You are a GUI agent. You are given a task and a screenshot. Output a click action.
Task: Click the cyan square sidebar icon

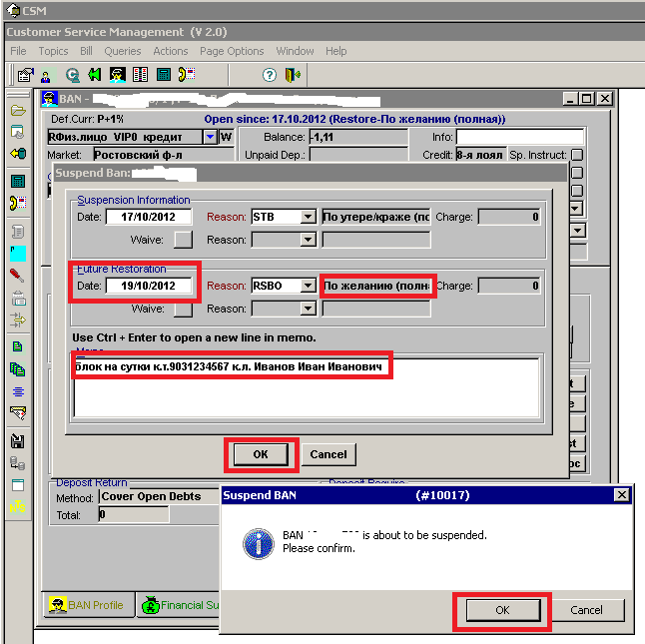[x=18, y=254]
